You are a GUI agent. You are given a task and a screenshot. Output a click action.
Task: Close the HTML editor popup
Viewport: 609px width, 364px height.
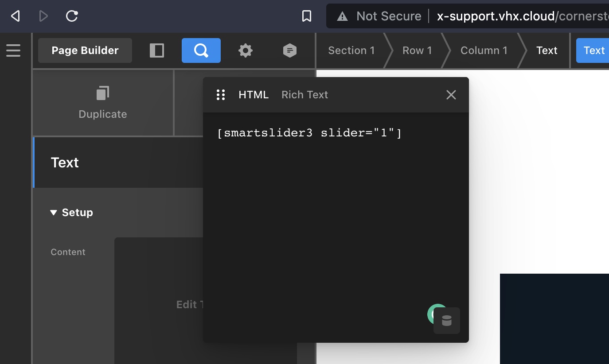click(x=451, y=95)
